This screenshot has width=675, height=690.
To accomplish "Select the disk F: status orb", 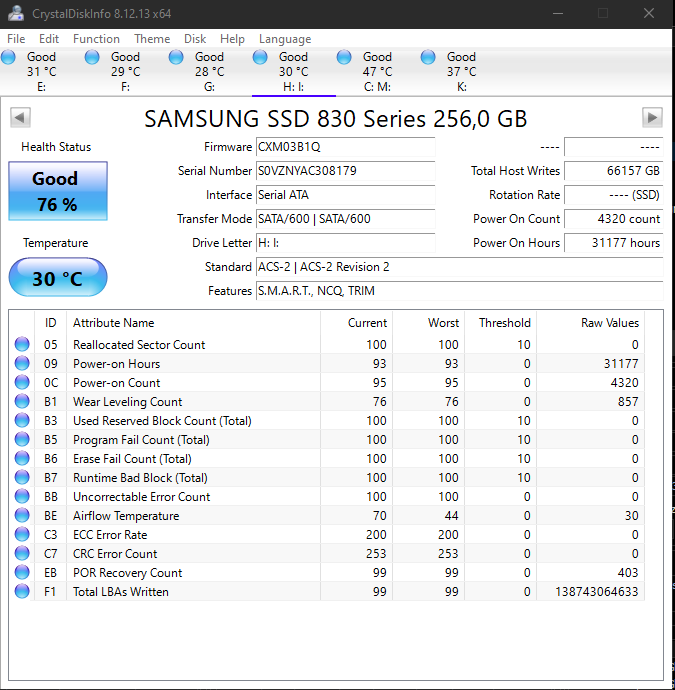I will tap(92, 57).
